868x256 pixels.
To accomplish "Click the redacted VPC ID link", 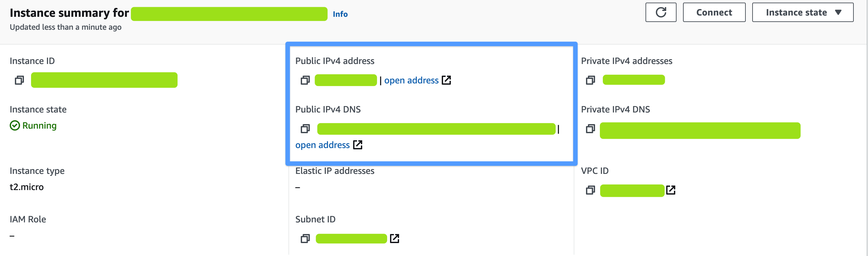I will [632, 191].
